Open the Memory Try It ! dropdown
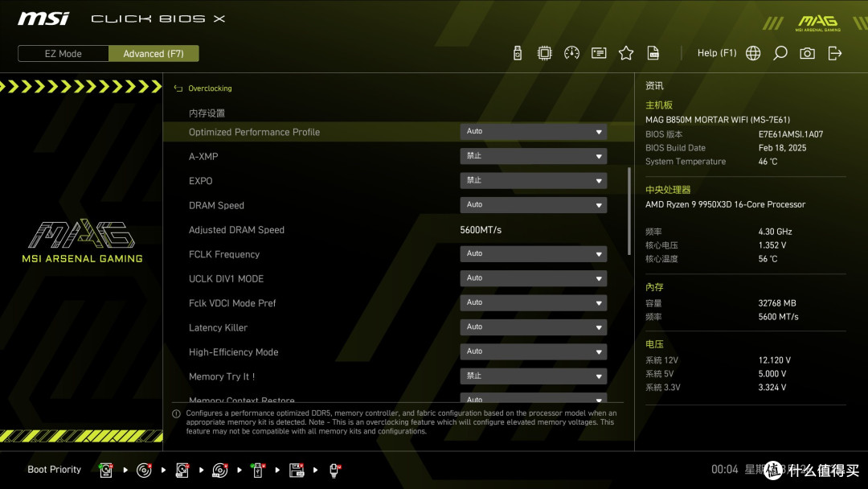The height and width of the screenshot is (489, 868). click(x=533, y=376)
